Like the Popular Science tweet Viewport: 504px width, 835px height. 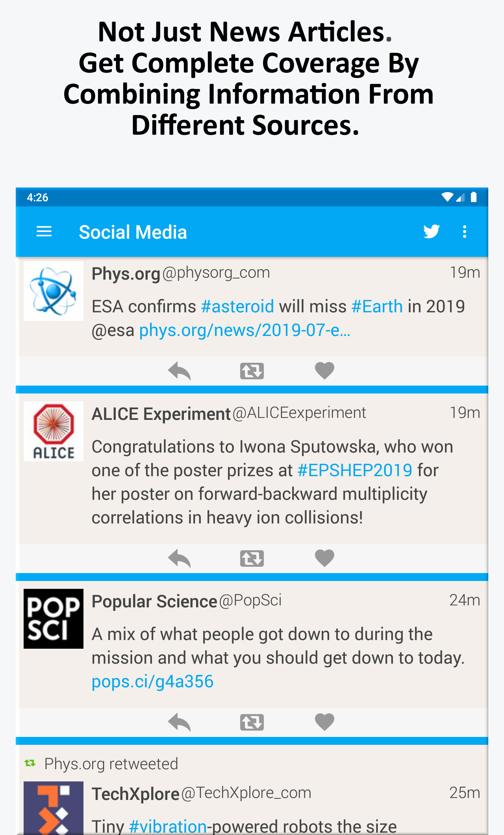coord(324,722)
